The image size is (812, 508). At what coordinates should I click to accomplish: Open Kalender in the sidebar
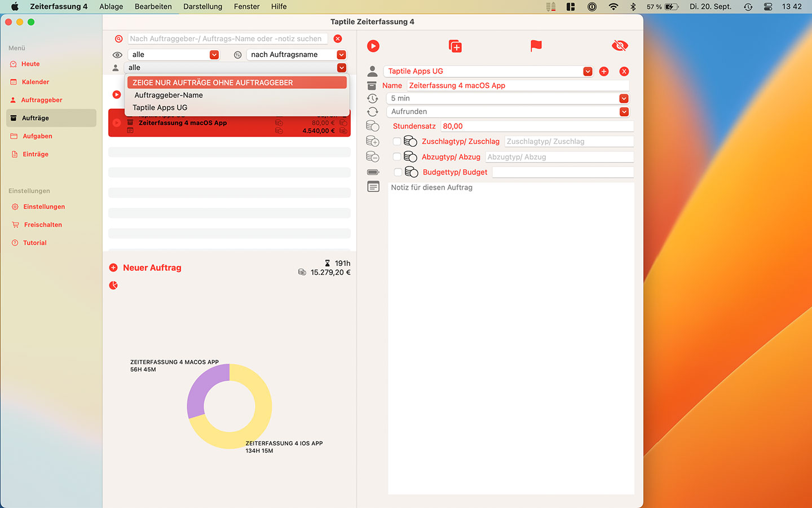35,82
